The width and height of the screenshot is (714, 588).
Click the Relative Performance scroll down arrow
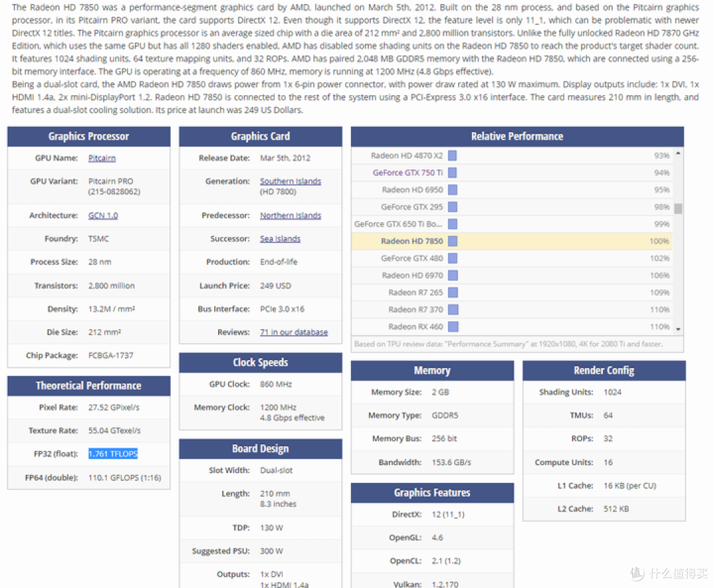click(x=678, y=328)
